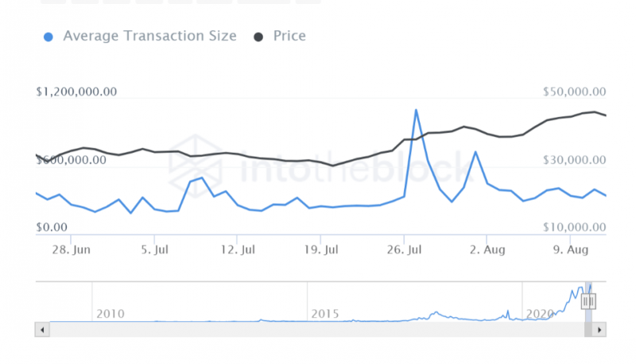Select the blue line peak before 2. Aug
Screen dimensions: 636x364
(x=475, y=152)
